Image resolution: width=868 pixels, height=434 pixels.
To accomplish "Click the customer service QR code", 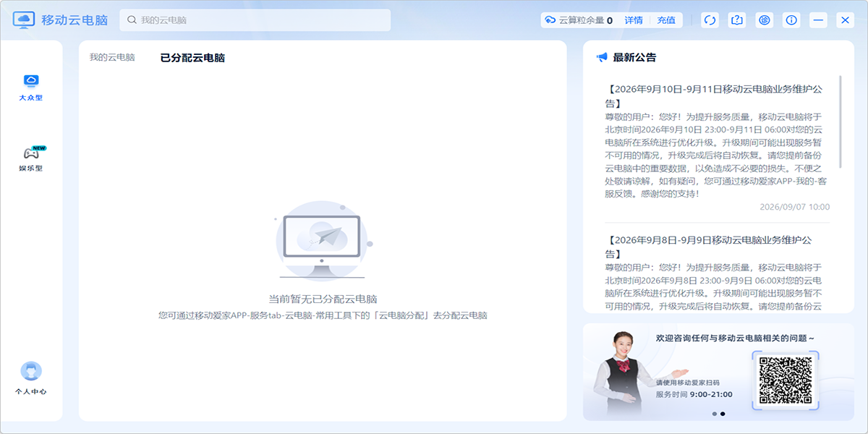I will 785,380.
